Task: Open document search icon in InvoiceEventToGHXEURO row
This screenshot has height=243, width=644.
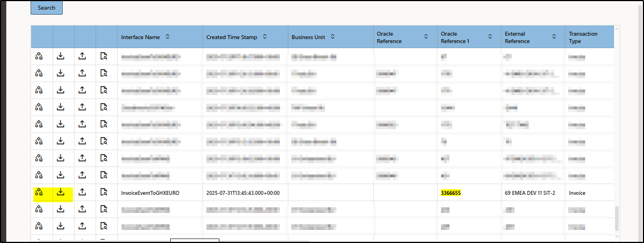Action: click(x=104, y=192)
